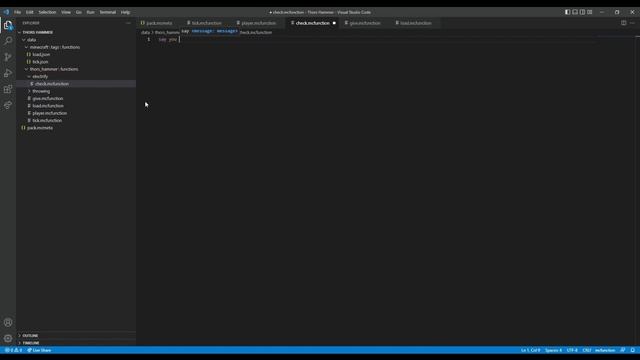Open the Run menu
640x360 pixels.
91,12
